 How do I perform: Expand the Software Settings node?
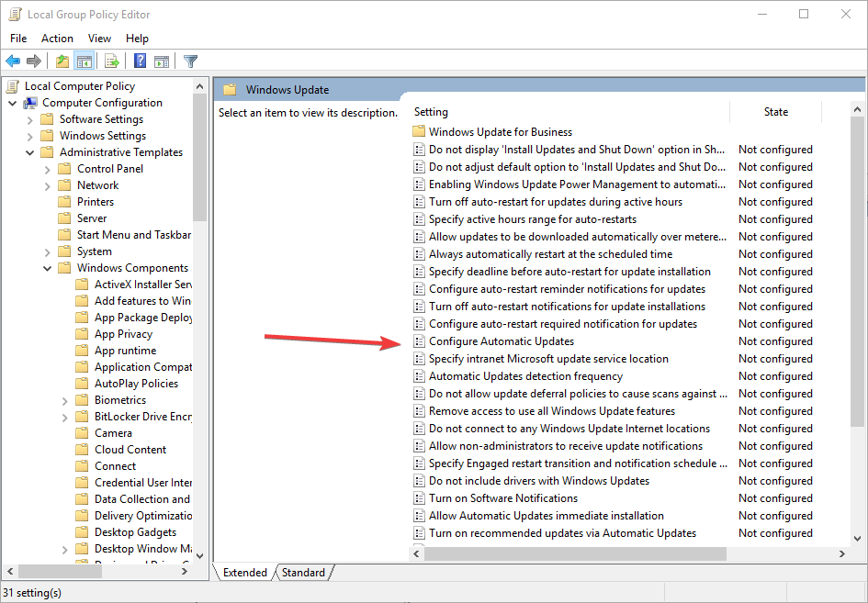click(x=30, y=119)
